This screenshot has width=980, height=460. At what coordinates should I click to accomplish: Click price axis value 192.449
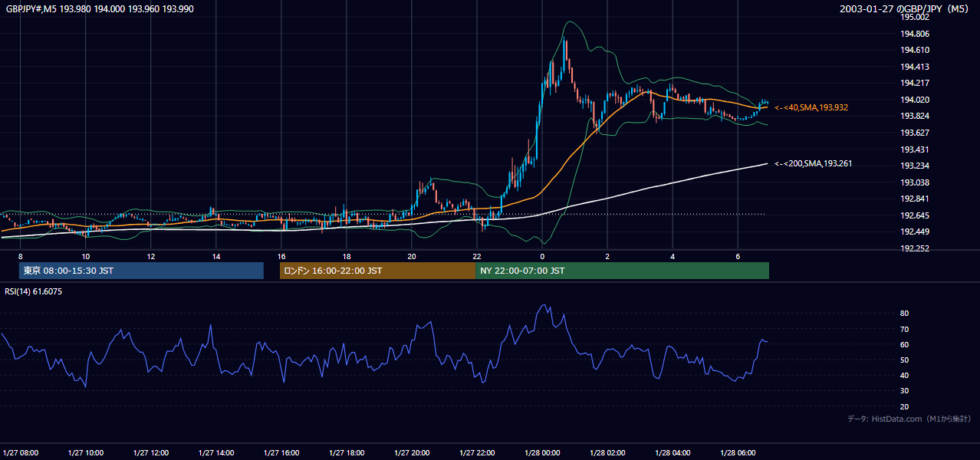click(x=915, y=232)
